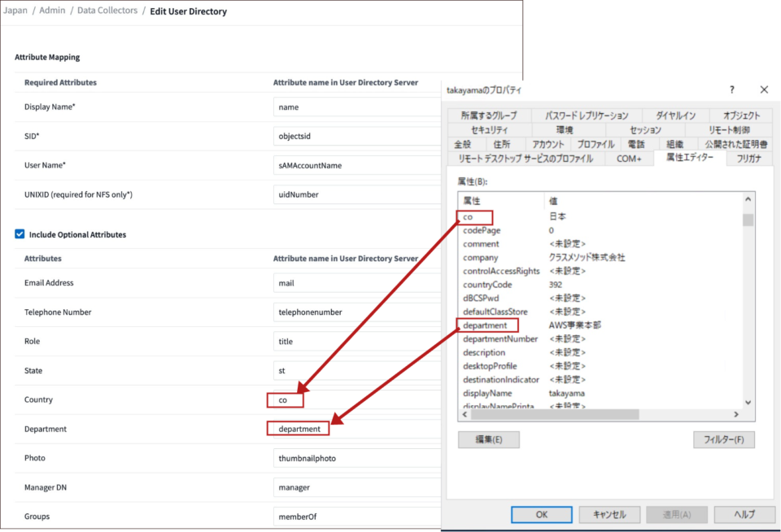Uncheck Include Optional Attributes
Image resolution: width=781 pixels, height=532 pixels.
point(20,234)
